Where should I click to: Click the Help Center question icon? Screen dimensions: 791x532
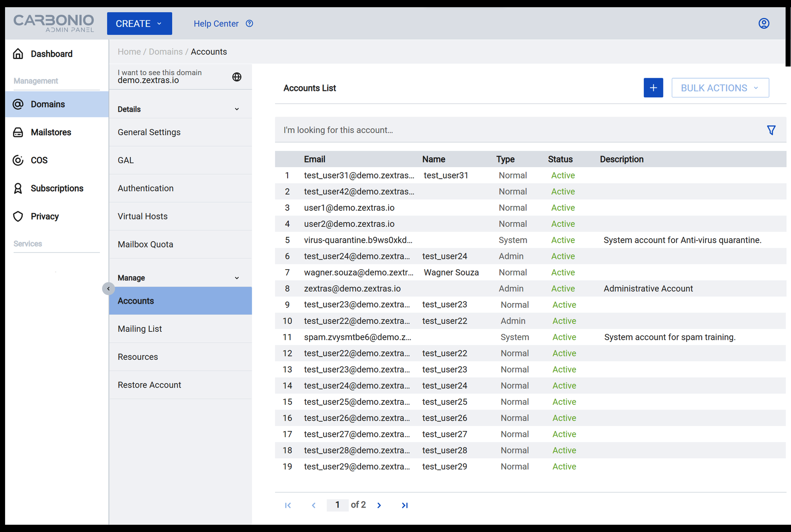point(249,24)
